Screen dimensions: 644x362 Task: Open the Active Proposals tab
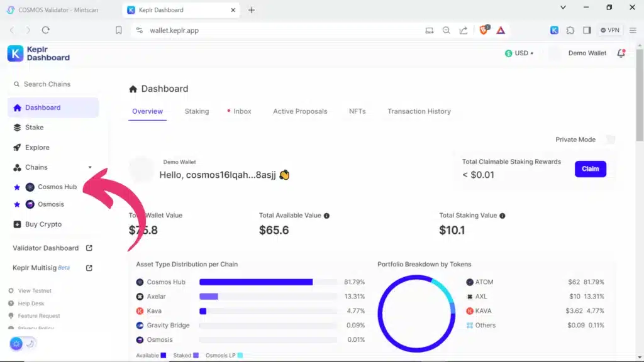pos(300,111)
